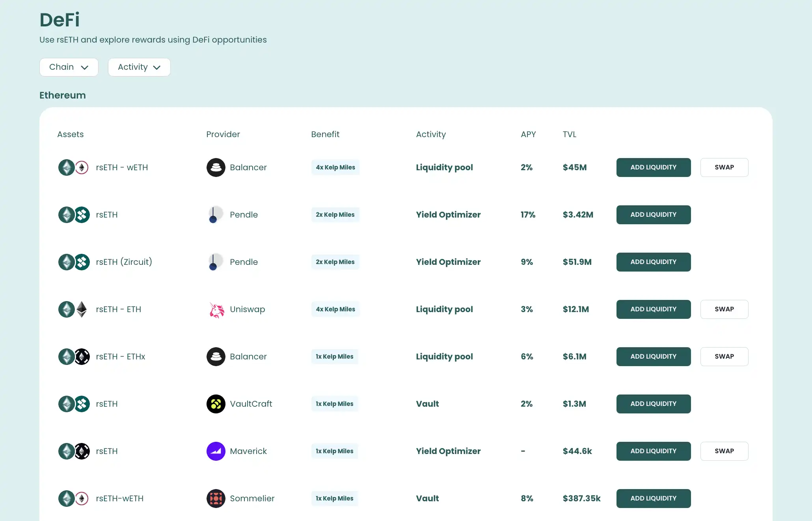This screenshot has width=812, height=521.
Task: Open the Chain filter dropdown
Action: pos(69,67)
